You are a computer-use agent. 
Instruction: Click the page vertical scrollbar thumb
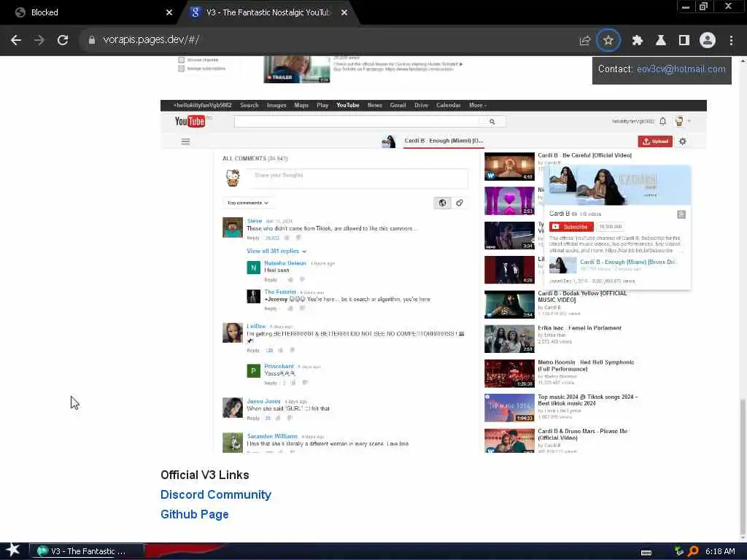click(x=742, y=467)
